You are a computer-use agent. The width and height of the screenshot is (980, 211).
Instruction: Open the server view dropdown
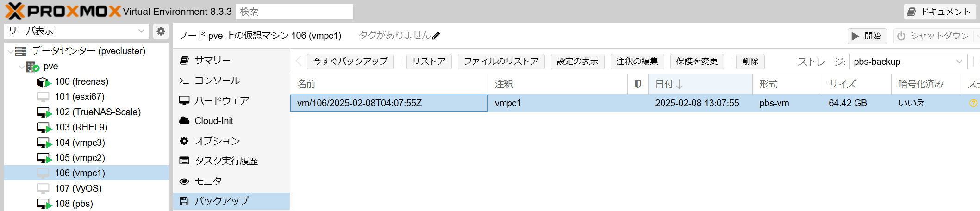click(x=141, y=31)
